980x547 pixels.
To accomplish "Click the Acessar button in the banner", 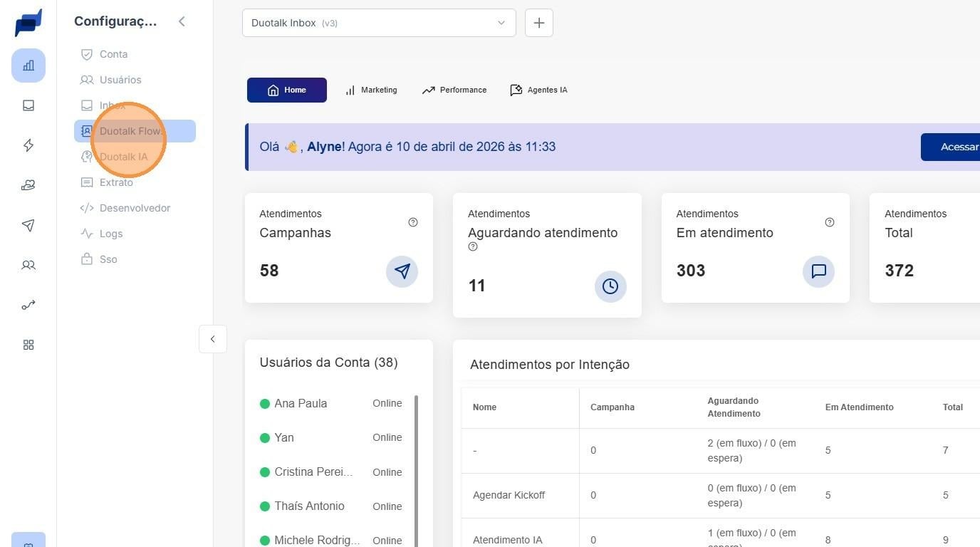I will click(x=950, y=147).
